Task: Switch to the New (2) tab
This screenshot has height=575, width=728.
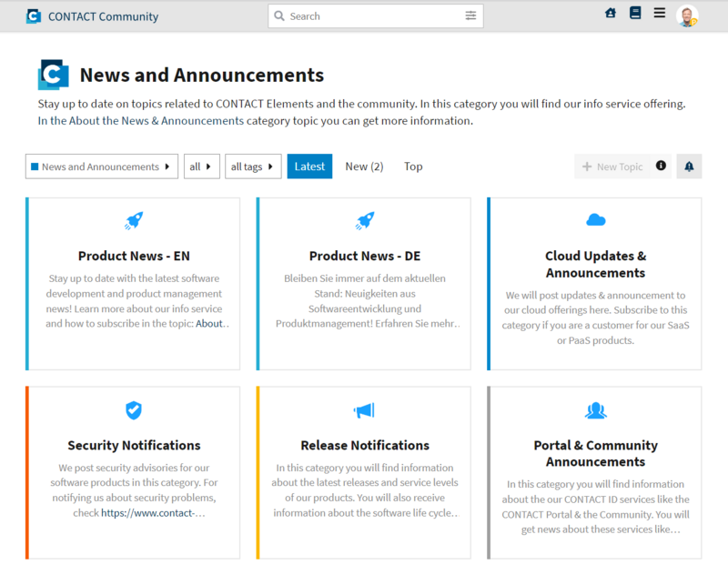Action: (365, 166)
